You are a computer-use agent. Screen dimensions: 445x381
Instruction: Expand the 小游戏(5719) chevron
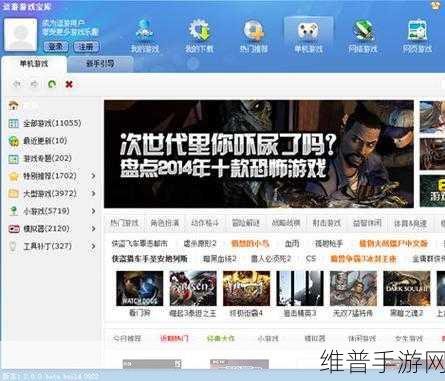pyautogui.click(x=93, y=211)
